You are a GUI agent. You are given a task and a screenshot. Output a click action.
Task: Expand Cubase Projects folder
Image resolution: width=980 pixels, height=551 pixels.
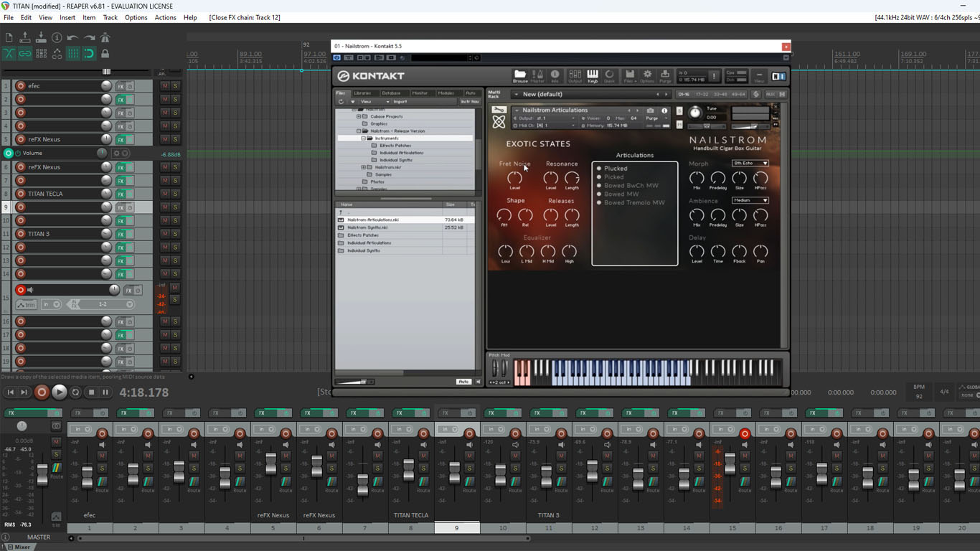coord(359,116)
